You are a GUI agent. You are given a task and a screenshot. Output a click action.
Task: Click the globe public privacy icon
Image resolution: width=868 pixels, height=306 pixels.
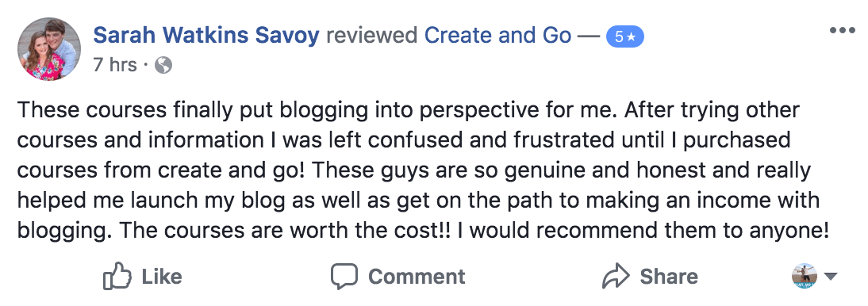tap(163, 66)
